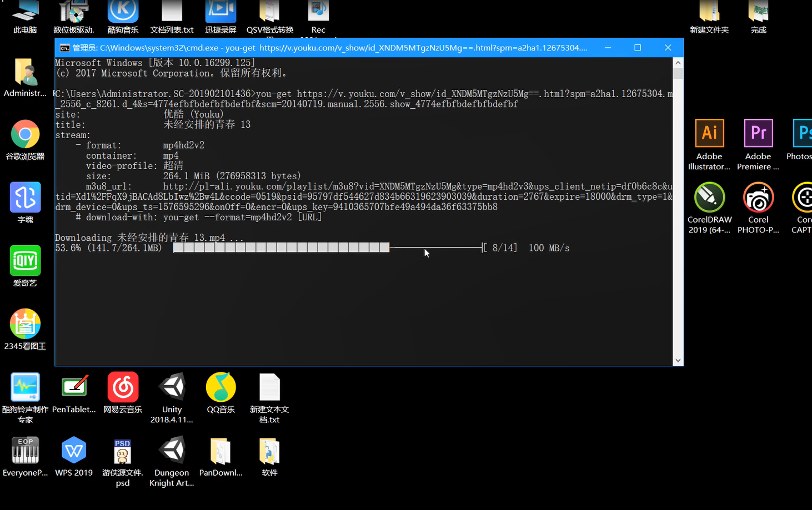Open the Administrator user folder icon
This screenshot has height=510, width=812.
tap(25, 78)
